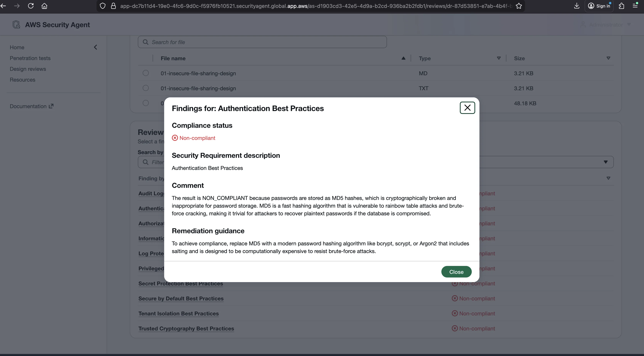
Task: Open Design reviews in sidebar
Action: tap(28, 69)
